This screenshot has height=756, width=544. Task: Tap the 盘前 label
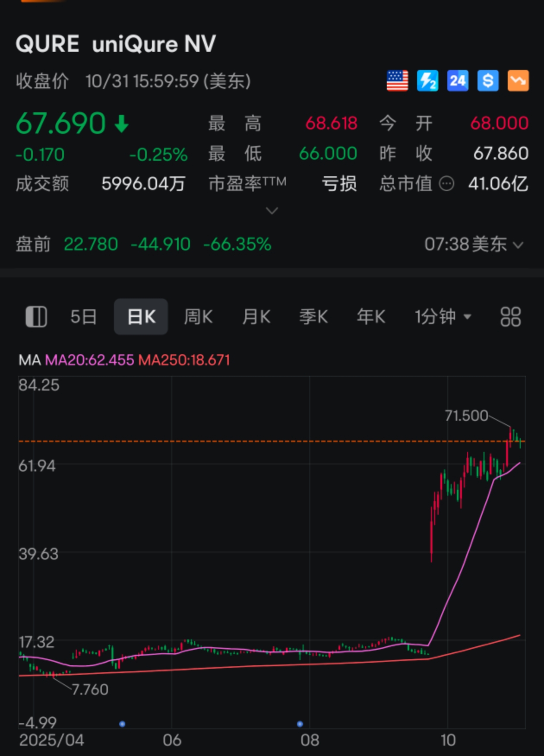33,245
